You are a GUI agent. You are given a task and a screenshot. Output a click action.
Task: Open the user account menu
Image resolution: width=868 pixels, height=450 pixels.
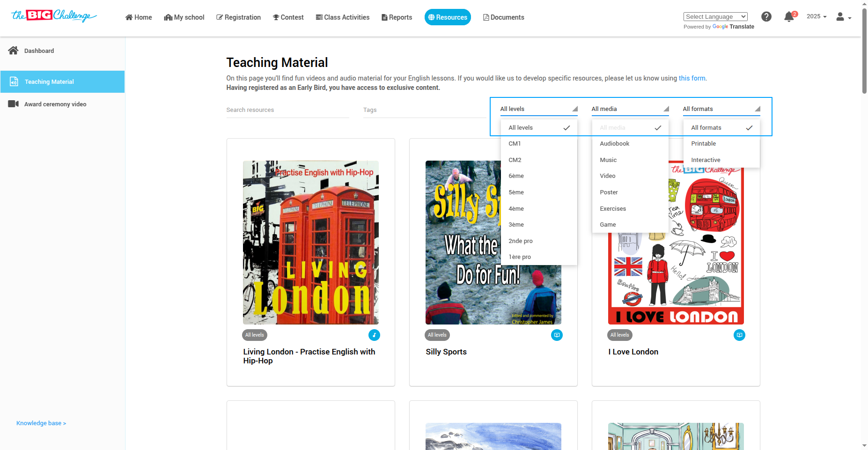tap(844, 17)
